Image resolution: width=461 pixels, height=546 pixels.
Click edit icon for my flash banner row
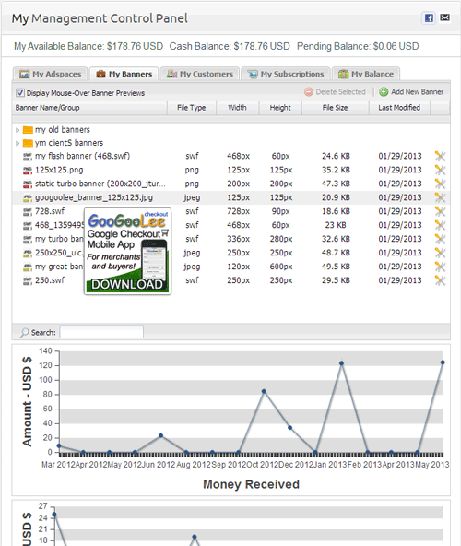440,156
